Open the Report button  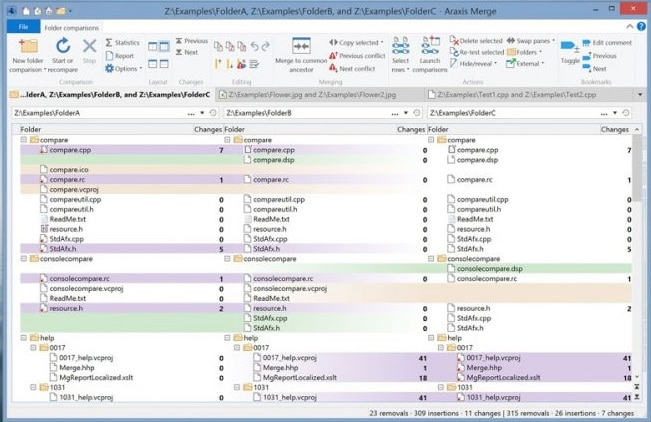pyautogui.click(x=120, y=56)
